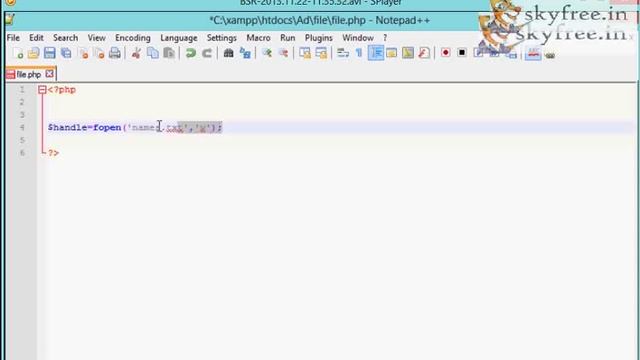Image resolution: width=640 pixels, height=360 pixels.
Task: Create a new file with the New toolbar icon
Action: [x=18, y=53]
